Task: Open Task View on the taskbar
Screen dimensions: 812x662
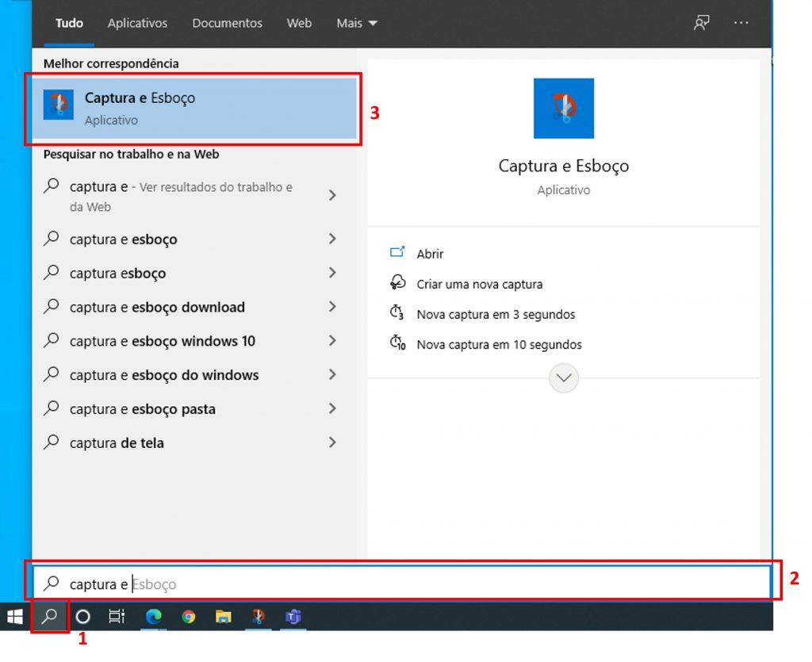Action: click(x=117, y=617)
